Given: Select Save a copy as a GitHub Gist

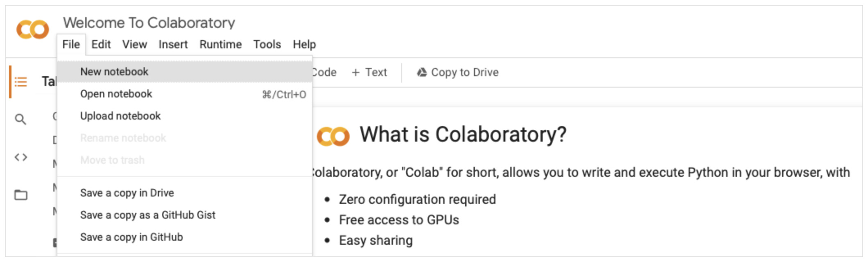Looking at the screenshot, I should [185, 215].
